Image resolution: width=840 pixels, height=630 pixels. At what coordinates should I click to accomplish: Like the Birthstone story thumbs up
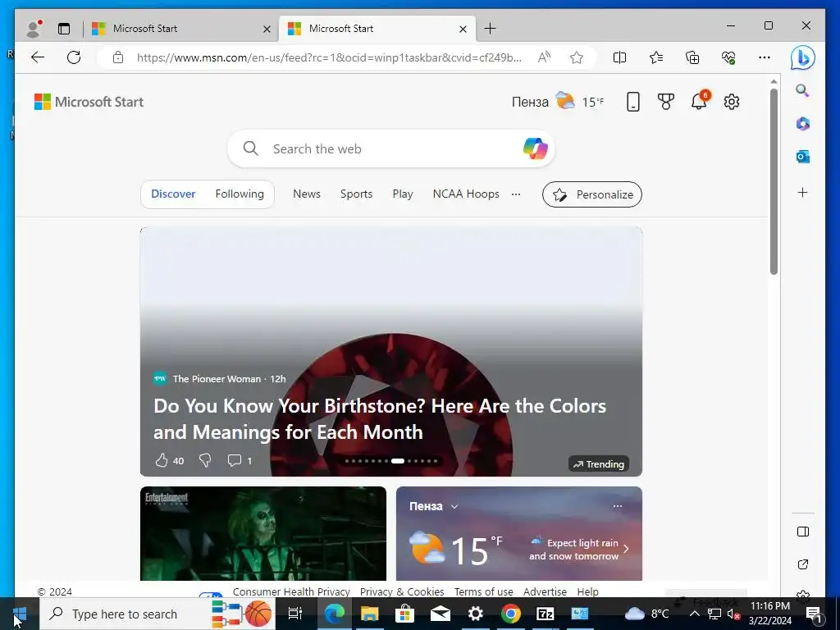[162, 460]
